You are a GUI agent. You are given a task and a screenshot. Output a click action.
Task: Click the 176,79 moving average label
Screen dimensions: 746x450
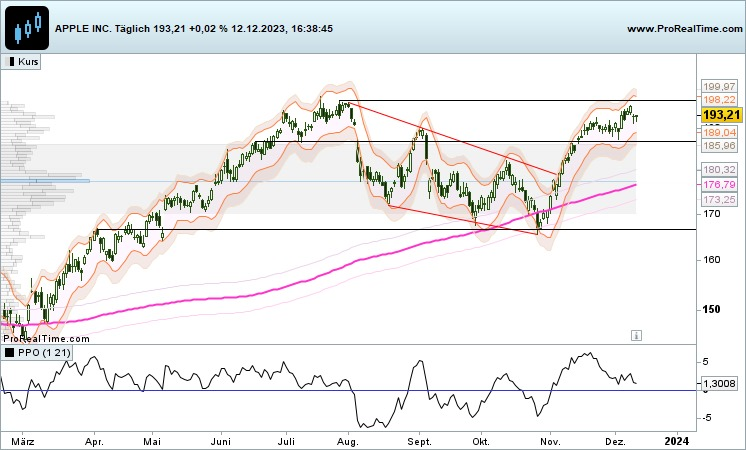click(719, 184)
